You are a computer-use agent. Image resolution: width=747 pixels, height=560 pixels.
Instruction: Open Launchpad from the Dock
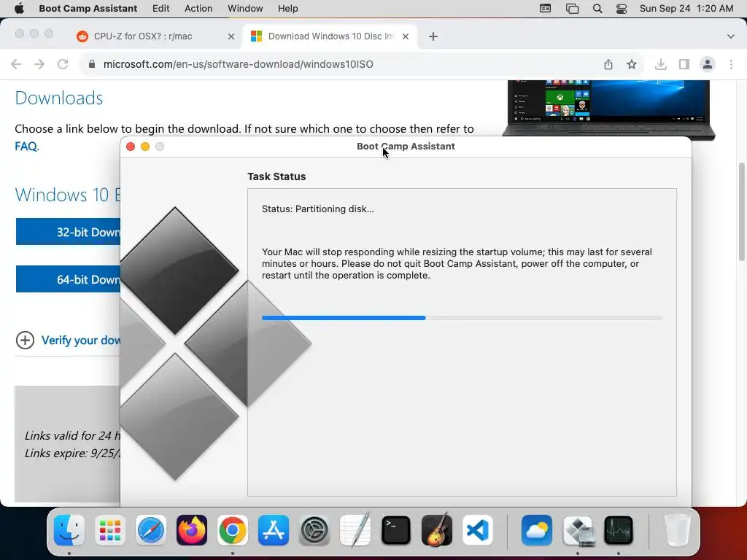point(110,530)
